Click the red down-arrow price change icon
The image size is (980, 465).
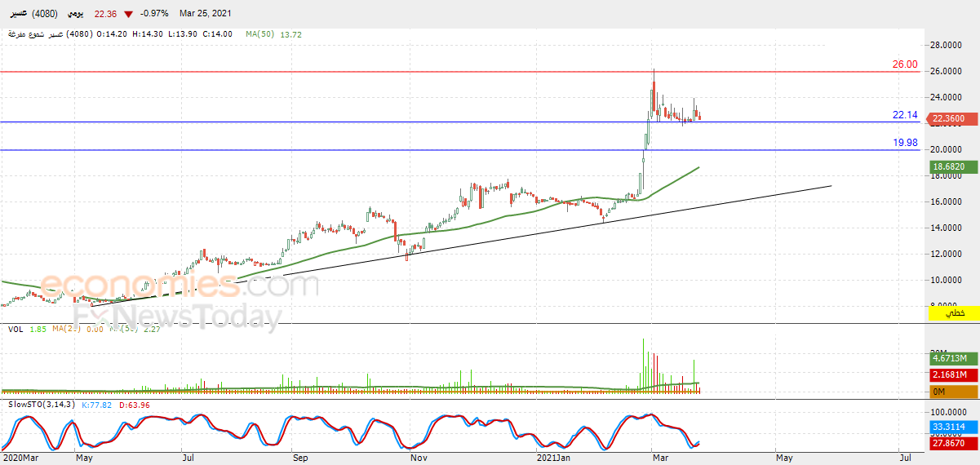click(128, 15)
